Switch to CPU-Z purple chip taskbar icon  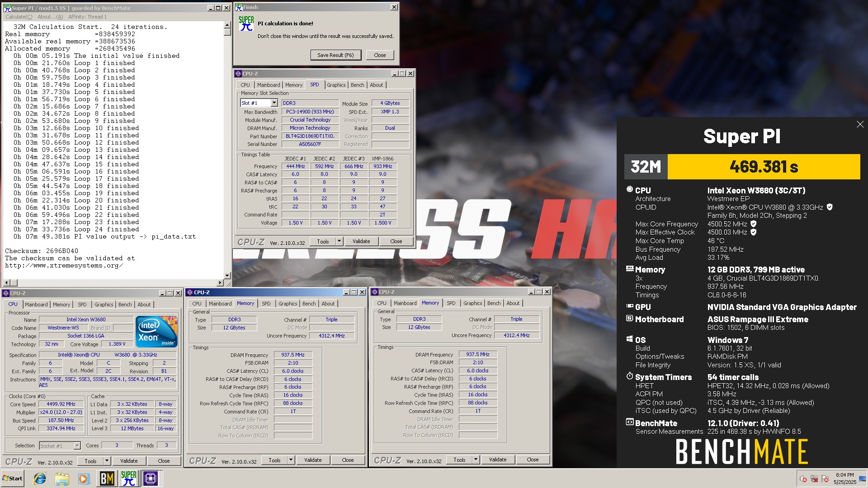pyautogui.click(x=151, y=479)
